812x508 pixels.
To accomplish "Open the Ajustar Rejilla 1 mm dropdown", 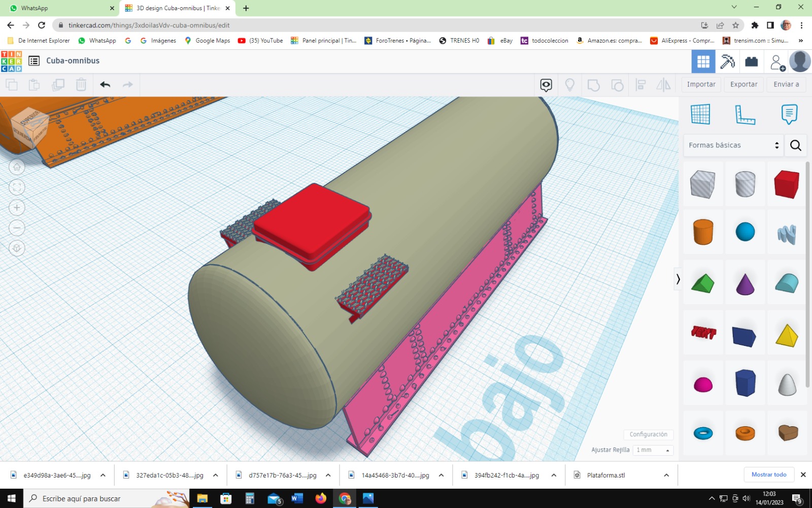I will pos(653,450).
